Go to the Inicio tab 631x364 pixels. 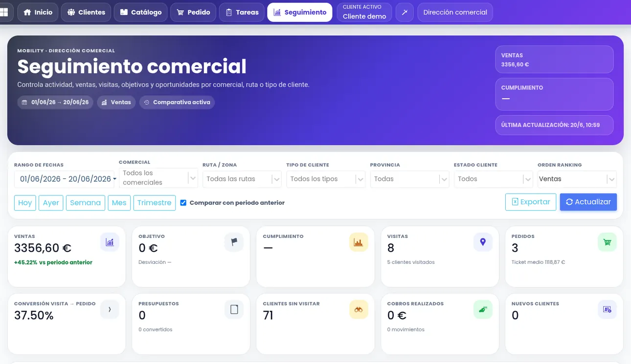pyautogui.click(x=38, y=12)
